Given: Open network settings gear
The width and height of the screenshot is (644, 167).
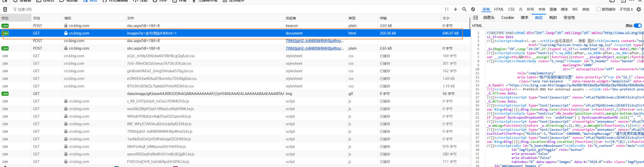Looking at the screenshot, I should pos(639,9).
